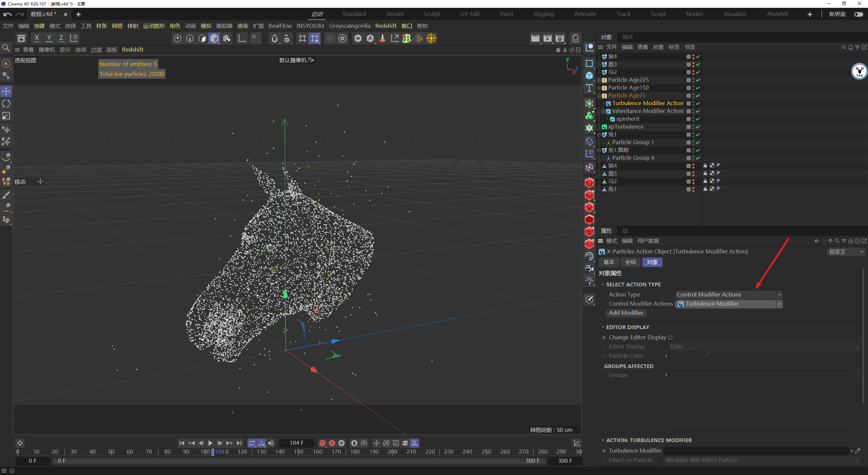Click frame 200 on the timeline ruler
This screenshot has width=868, height=475.
(392, 452)
